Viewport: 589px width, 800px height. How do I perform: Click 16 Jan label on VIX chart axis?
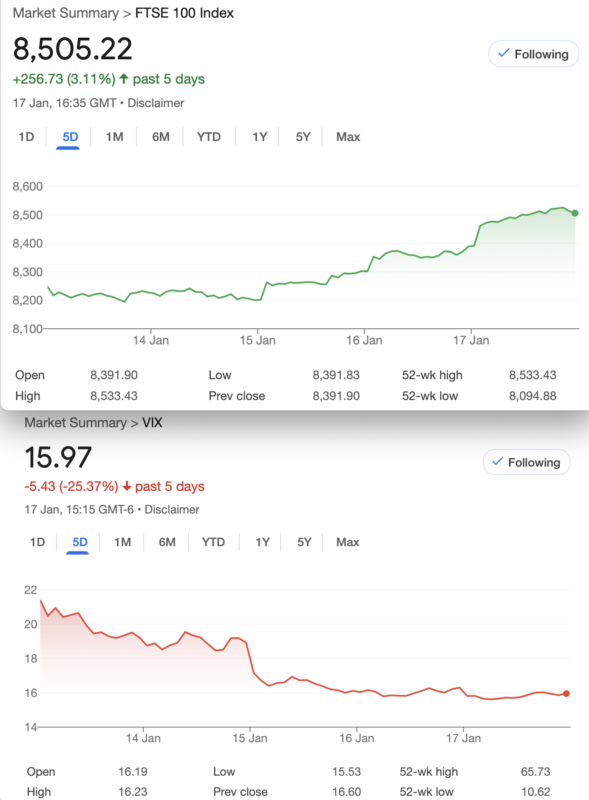(x=356, y=738)
